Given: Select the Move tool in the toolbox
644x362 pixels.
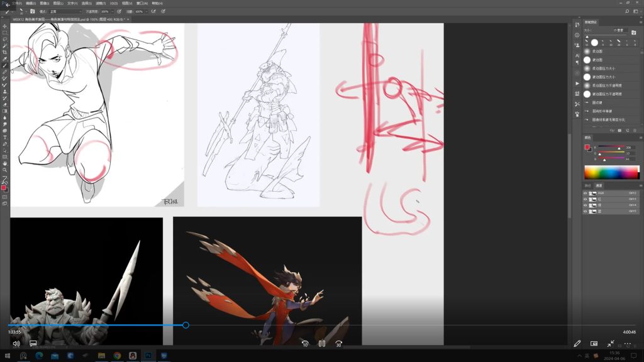Looking at the screenshot, I should point(4,26).
